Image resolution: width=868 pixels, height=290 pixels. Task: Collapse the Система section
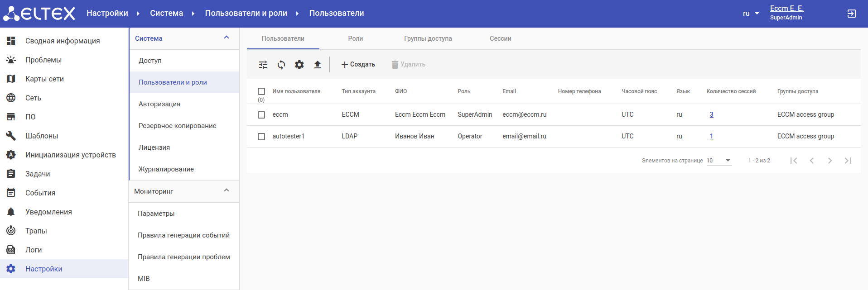coord(227,38)
